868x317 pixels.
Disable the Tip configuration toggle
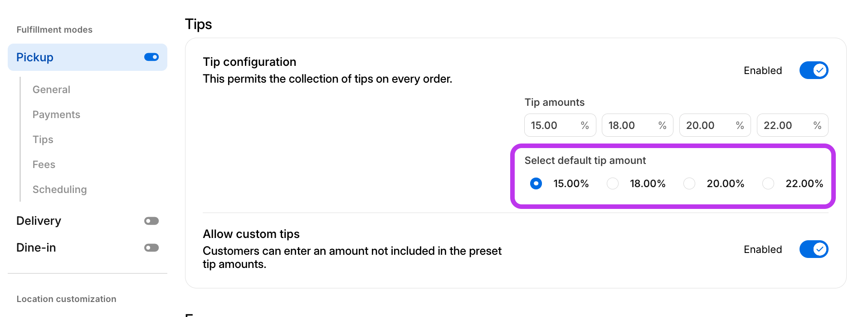click(x=814, y=70)
